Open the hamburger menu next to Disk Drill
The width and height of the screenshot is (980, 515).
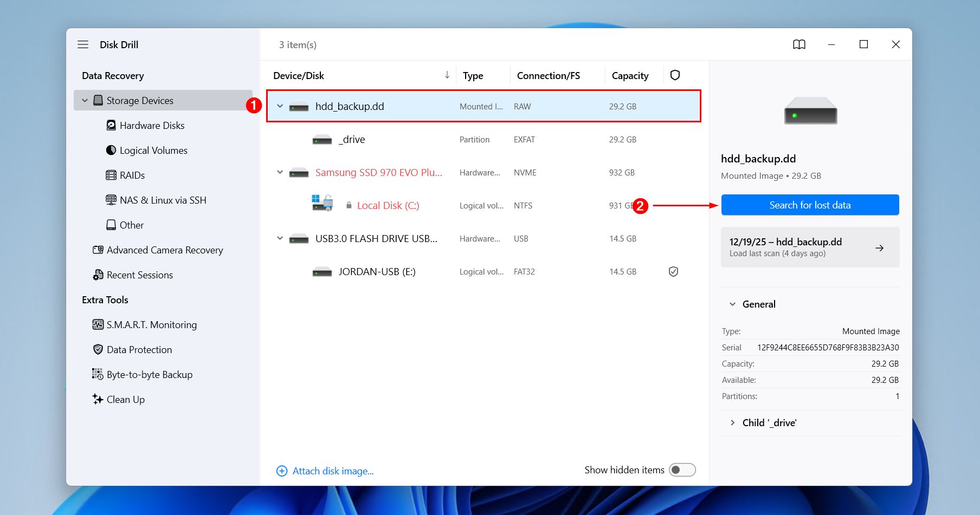tap(83, 44)
